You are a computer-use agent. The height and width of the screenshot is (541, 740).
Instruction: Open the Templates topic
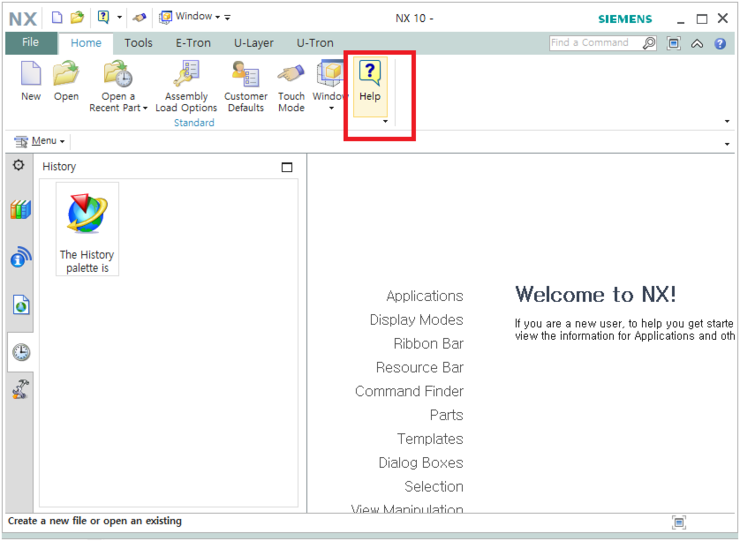pyautogui.click(x=430, y=439)
